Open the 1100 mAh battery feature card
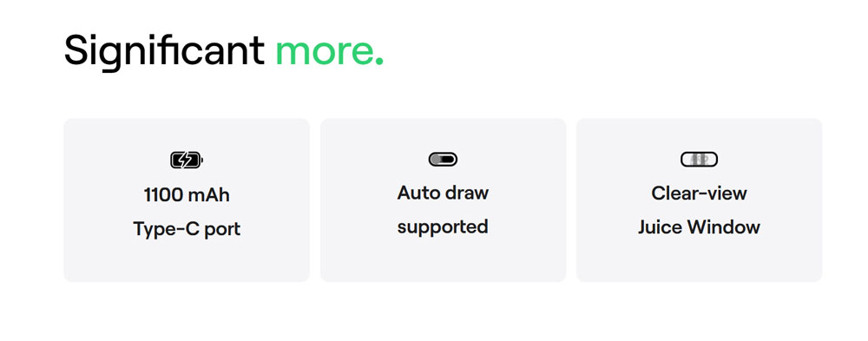868x341 pixels. pos(187,200)
